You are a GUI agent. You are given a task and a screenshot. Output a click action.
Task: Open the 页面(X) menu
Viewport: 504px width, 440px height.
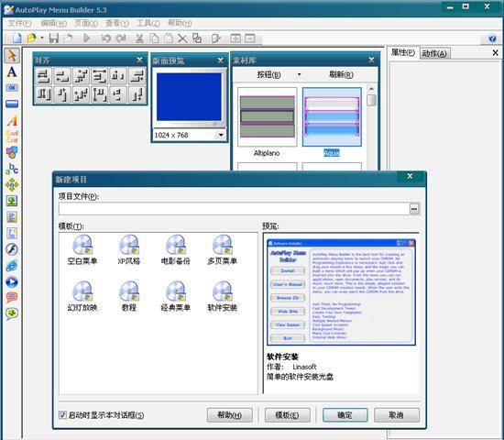(x=86, y=23)
